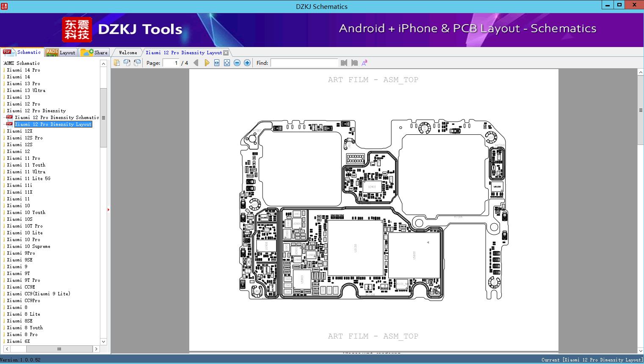Open the Share panel tab
Image resolution: width=644 pixels, height=364 pixels.
click(94, 53)
